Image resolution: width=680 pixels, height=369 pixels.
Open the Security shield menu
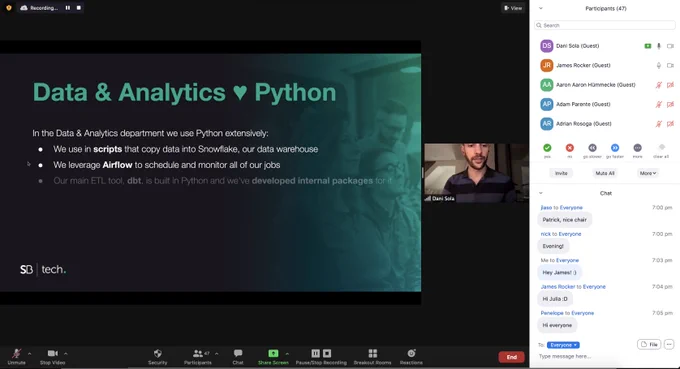tap(158, 353)
